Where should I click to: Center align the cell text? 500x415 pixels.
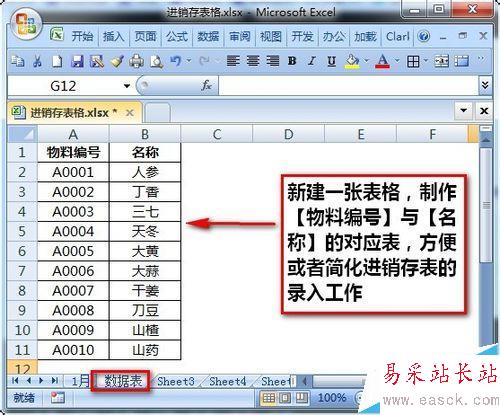point(253,61)
